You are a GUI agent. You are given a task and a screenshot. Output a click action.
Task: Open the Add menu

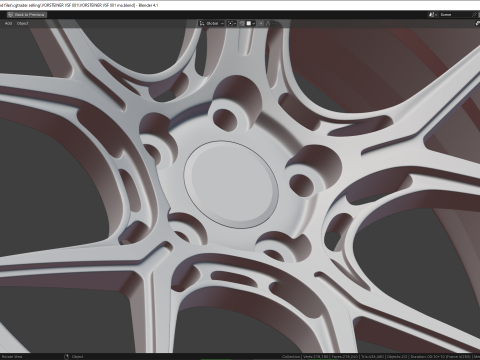(8, 23)
